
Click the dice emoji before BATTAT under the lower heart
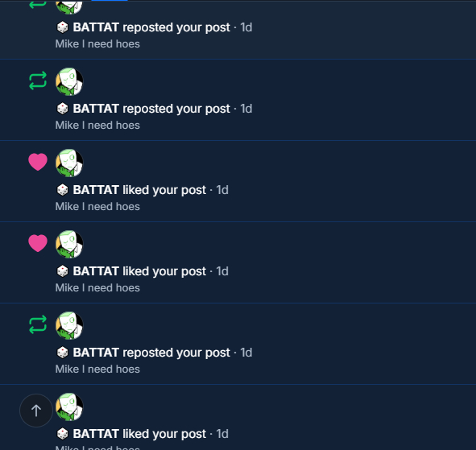coord(63,271)
